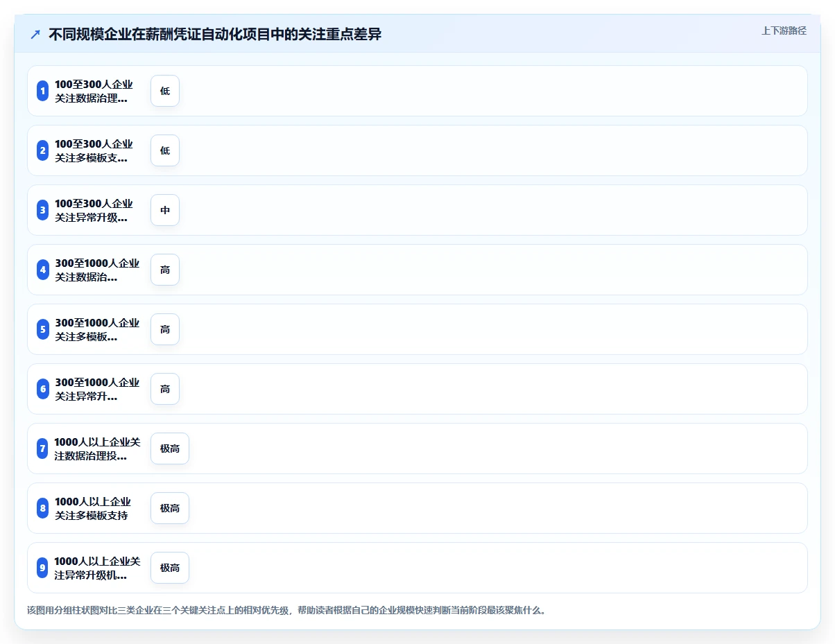Click the 极高 tag in row 7
835x644 pixels.
[x=170, y=449]
